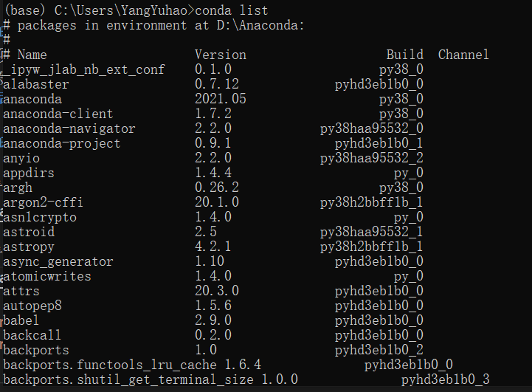
Task: Click the 'Channel' column header
Action: pos(463,55)
